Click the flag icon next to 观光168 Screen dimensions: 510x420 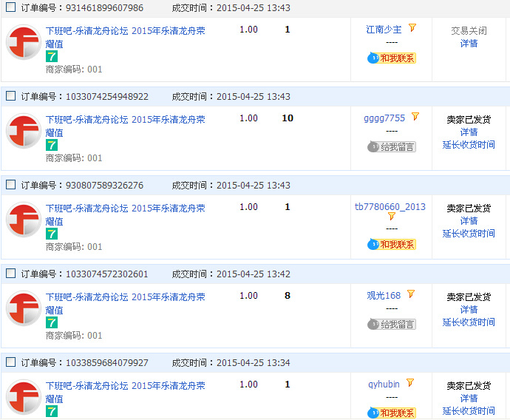[x=411, y=294]
